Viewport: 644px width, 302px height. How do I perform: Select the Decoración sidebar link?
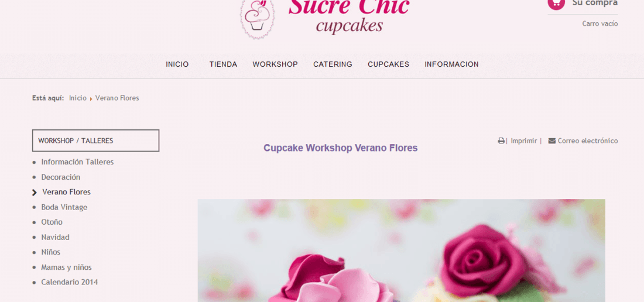coord(61,177)
